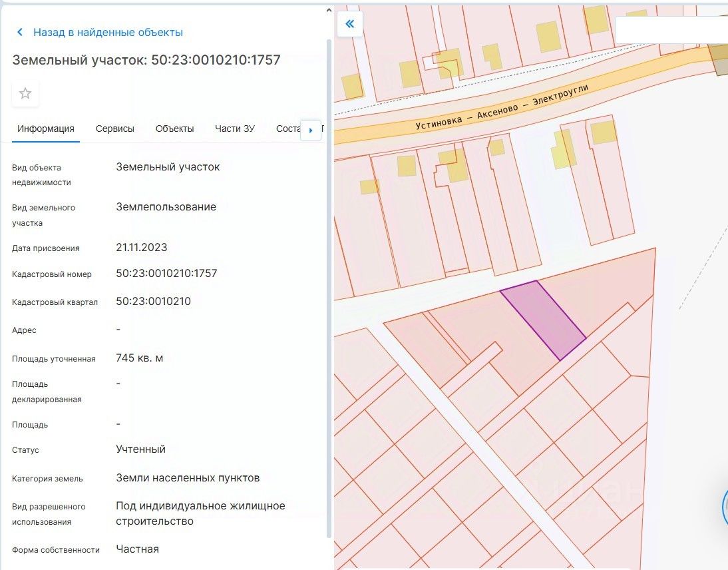Click the label Площадь уточненная
The width and height of the screenshot is (728, 570).
coord(54,359)
